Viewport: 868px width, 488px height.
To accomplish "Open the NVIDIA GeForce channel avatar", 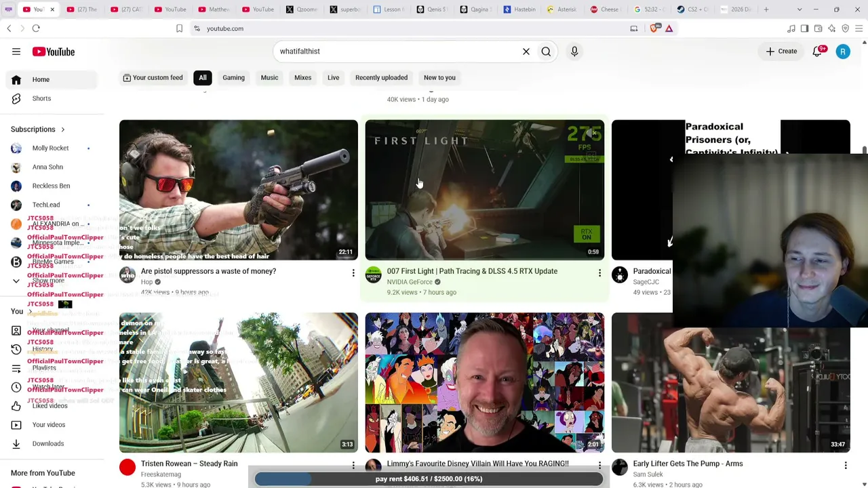I will point(374,274).
